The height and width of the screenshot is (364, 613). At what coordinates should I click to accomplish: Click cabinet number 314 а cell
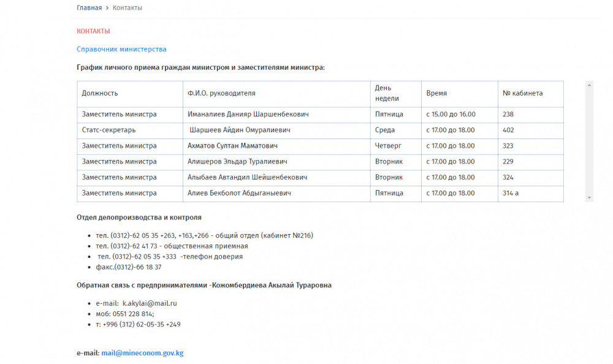[511, 193]
